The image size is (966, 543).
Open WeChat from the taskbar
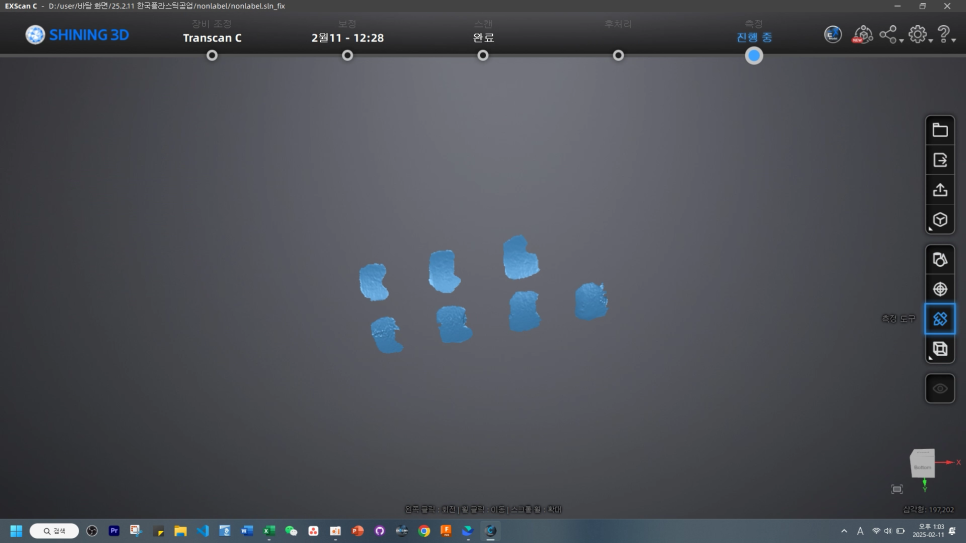(x=291, y=531)
